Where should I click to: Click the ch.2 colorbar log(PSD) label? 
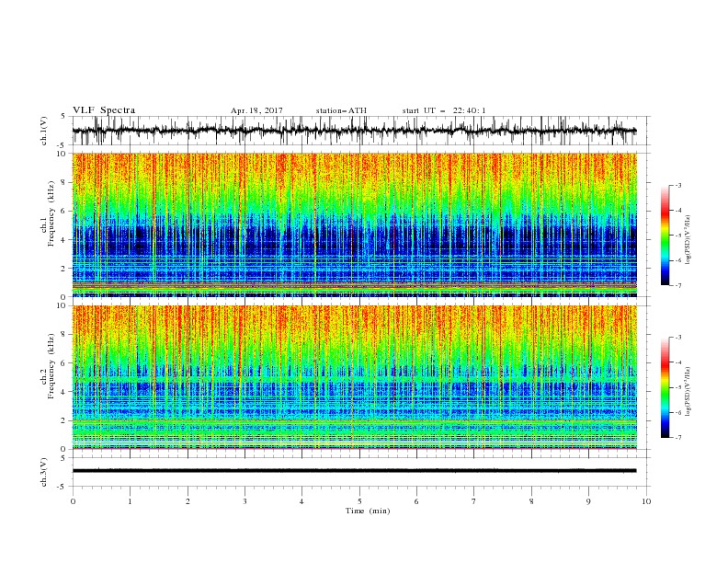coord(688,392)
